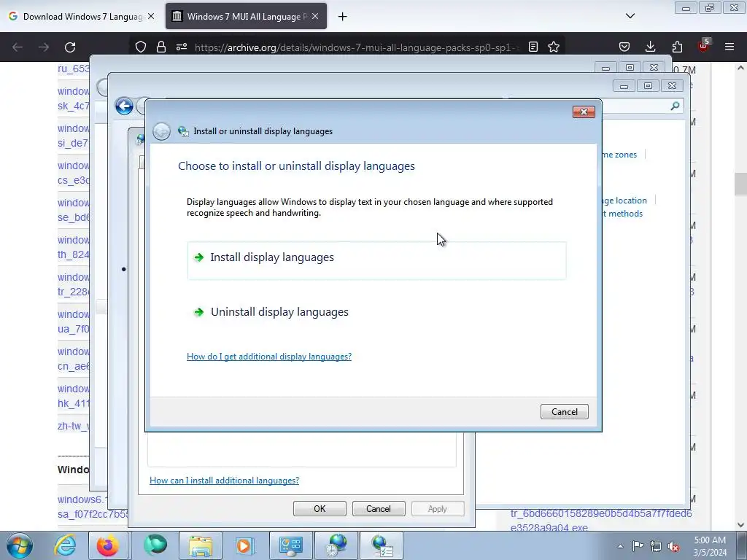
Task: Click the archive page vertical scrollbar thumb
Action: [x=740, y=184]
